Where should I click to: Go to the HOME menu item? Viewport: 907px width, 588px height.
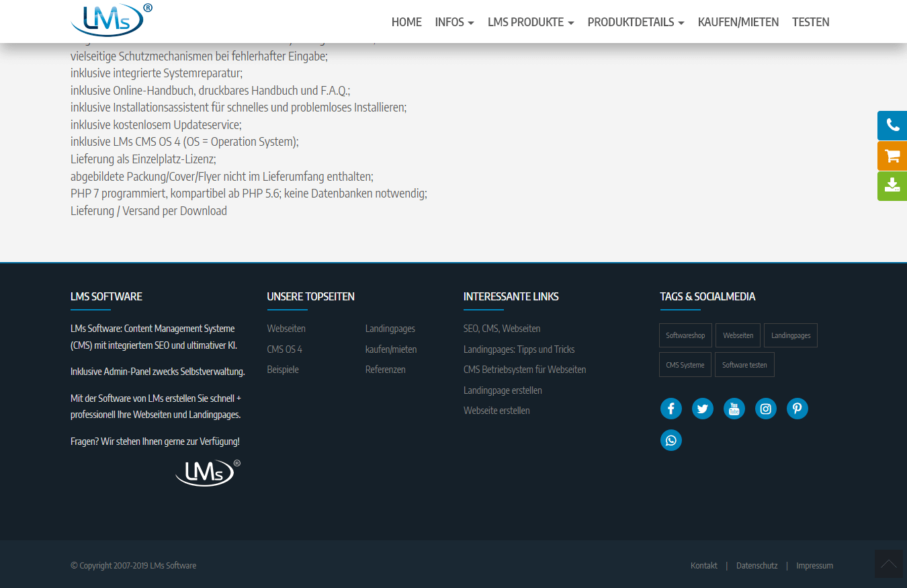(406, 22)
